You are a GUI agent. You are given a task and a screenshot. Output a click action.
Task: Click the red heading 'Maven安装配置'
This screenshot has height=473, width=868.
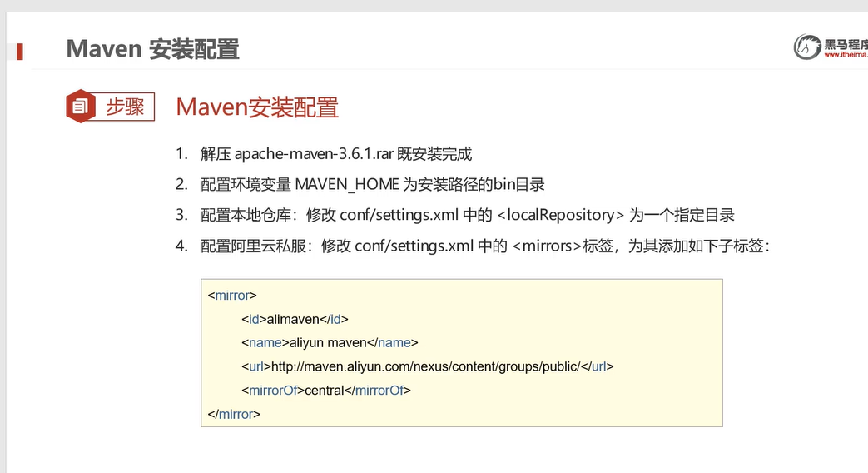257,107
